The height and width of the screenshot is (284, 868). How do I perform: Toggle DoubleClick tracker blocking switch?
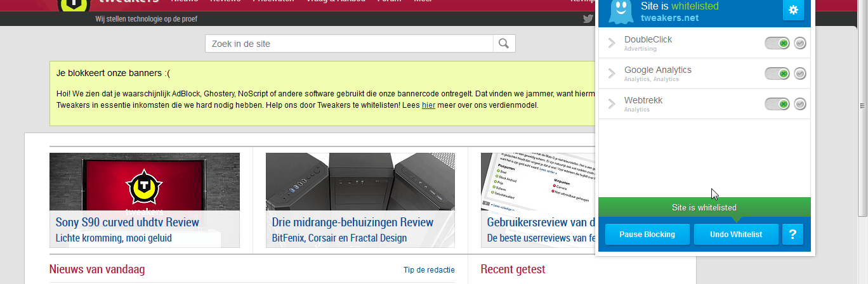click(777, 43)
